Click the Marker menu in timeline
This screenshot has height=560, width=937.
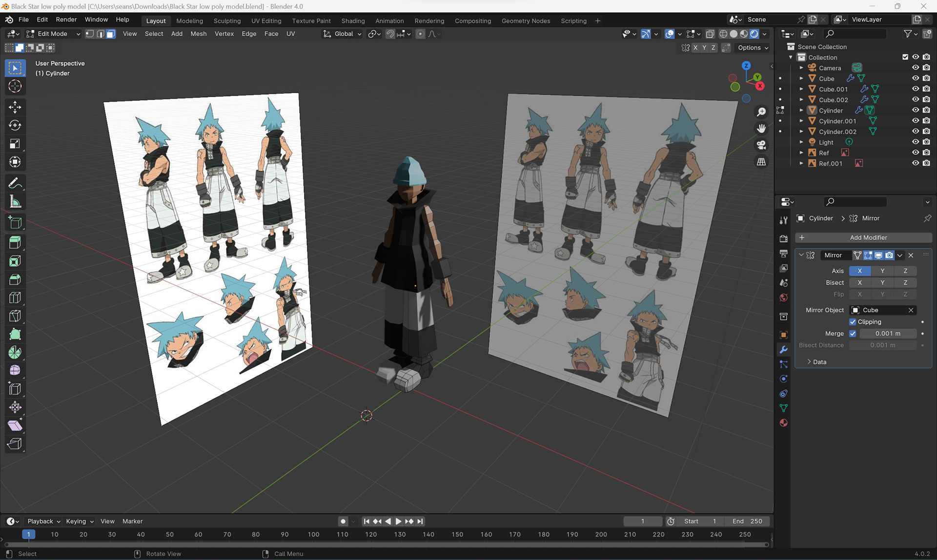click(132, 521)
